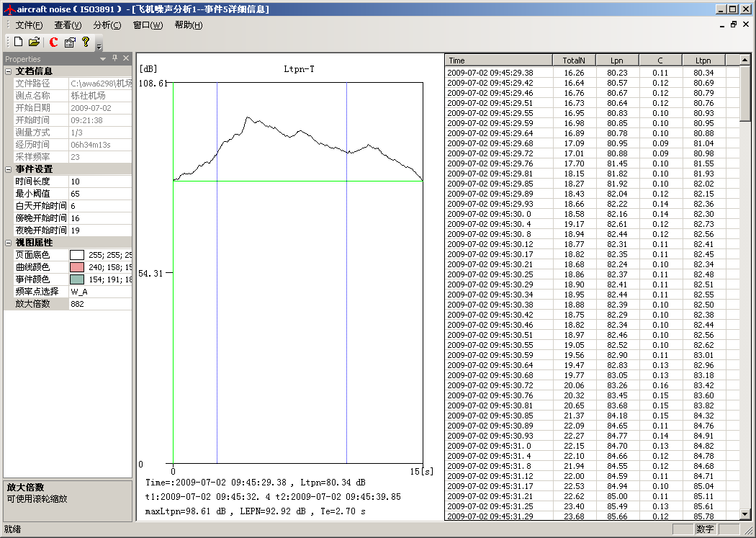Click the New document toolbar icon

point(19,42)
